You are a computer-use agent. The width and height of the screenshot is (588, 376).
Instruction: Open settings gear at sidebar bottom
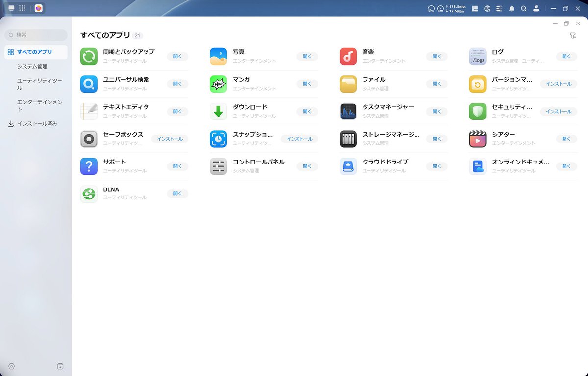point(12,366)
